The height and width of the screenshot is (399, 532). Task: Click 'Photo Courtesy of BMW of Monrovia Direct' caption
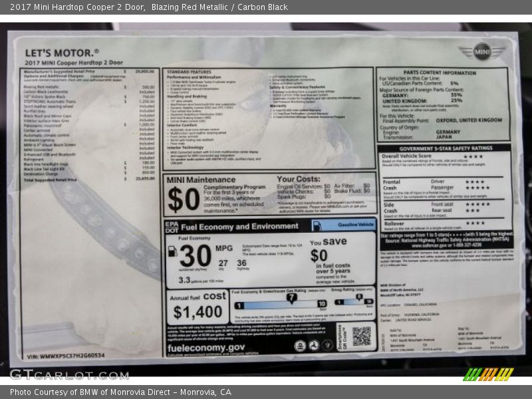coord(120,392)
